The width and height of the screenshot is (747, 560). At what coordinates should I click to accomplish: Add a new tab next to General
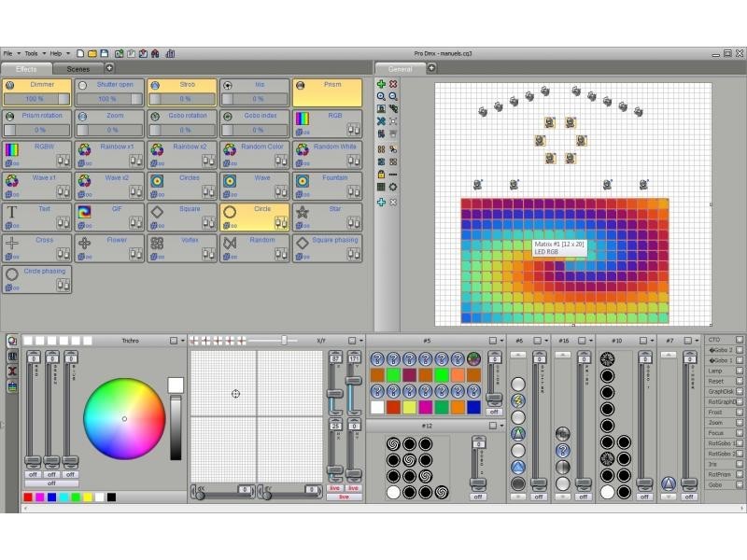(x=431, y=68)
